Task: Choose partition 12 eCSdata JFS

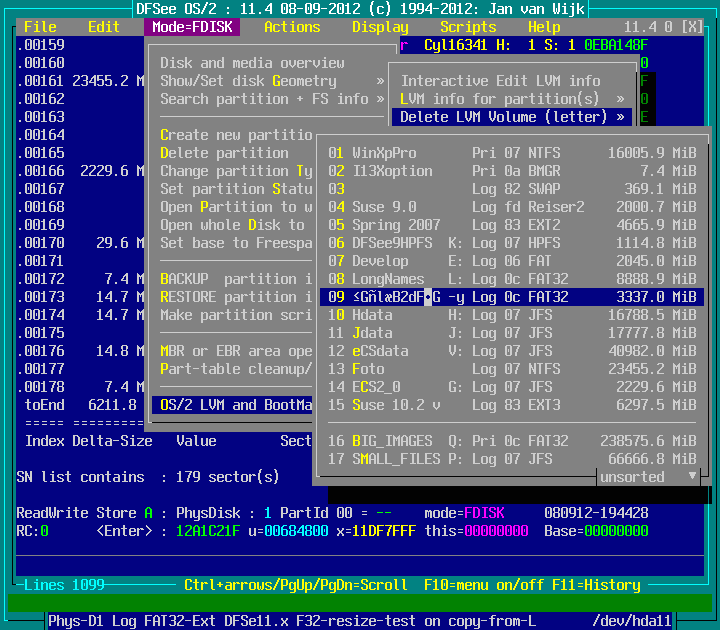Action: [x=511, y=351]
